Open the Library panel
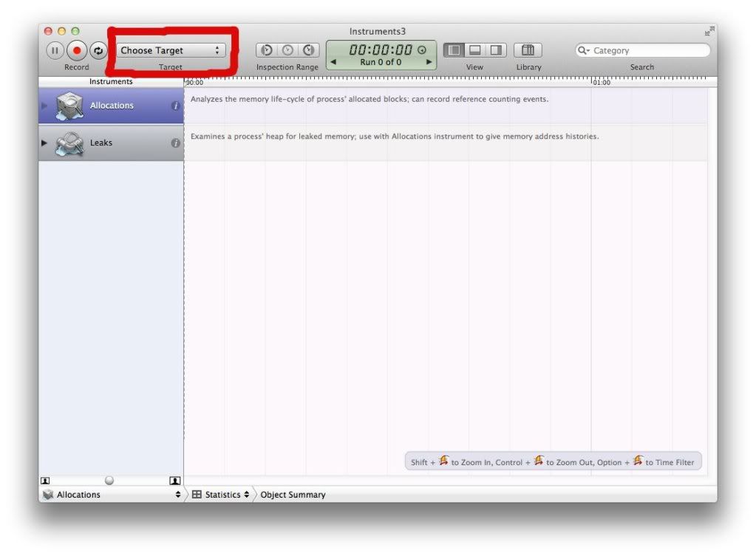This screenshot has height=556, width=756. coord(528,50)
